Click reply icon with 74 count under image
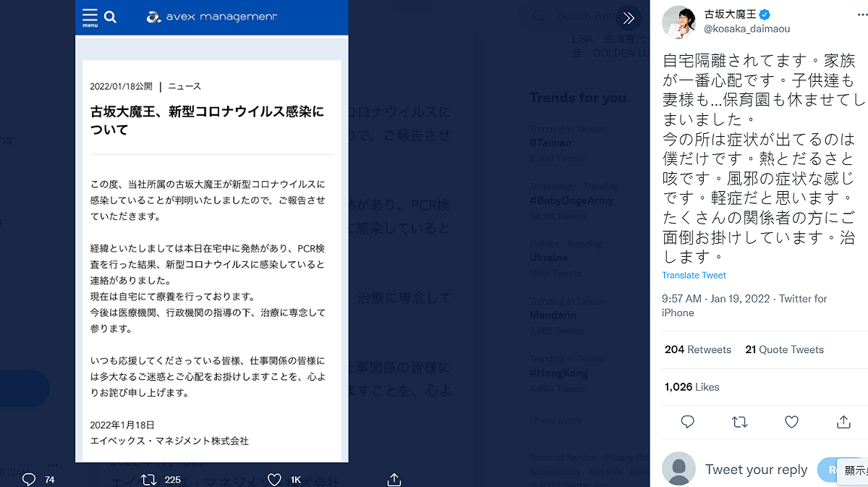The width and height of the screenshot is (868, 487). 29,479
